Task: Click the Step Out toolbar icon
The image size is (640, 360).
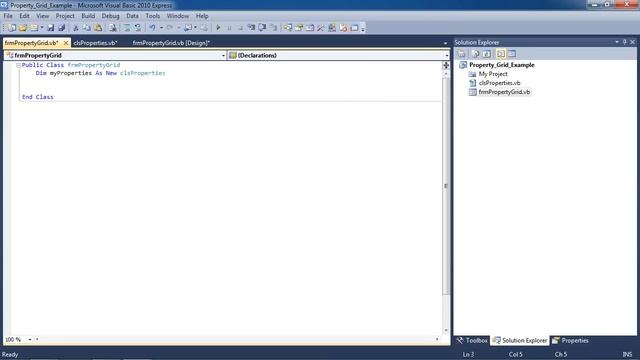Action: pos(273,28)
